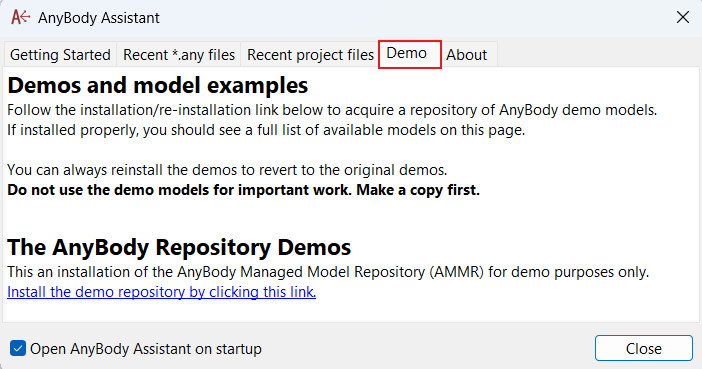The image size is (702, 369).
Task: Open the Recent *.any files tab
Action: coord(179,55)
